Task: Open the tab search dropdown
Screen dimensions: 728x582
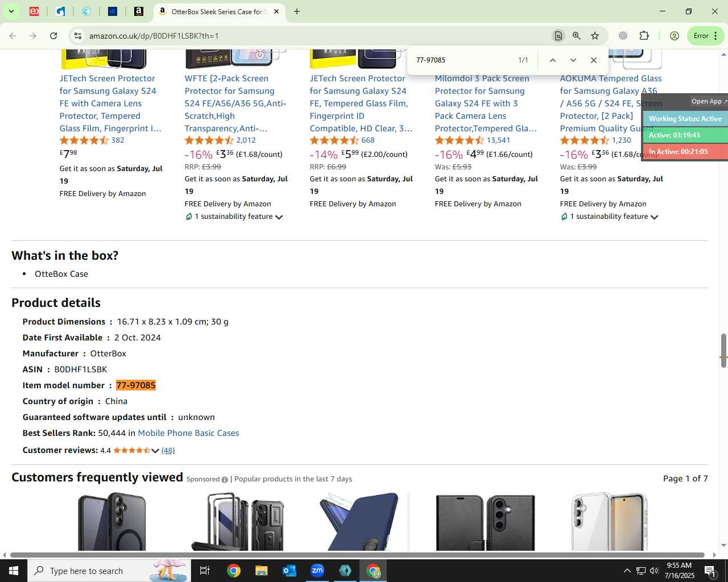Action: (11, 11)
